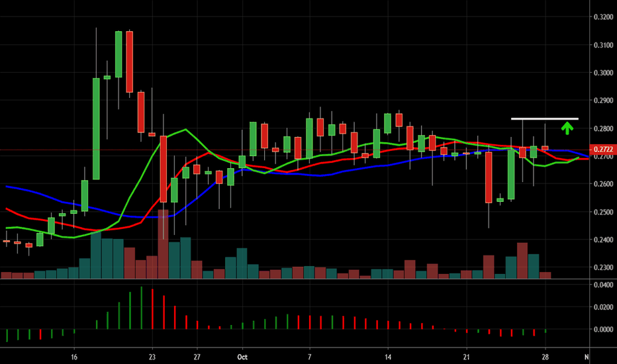The image size is (617, 364).
Task: Select the white horizontal resistance line drawing
Action: 545,119
